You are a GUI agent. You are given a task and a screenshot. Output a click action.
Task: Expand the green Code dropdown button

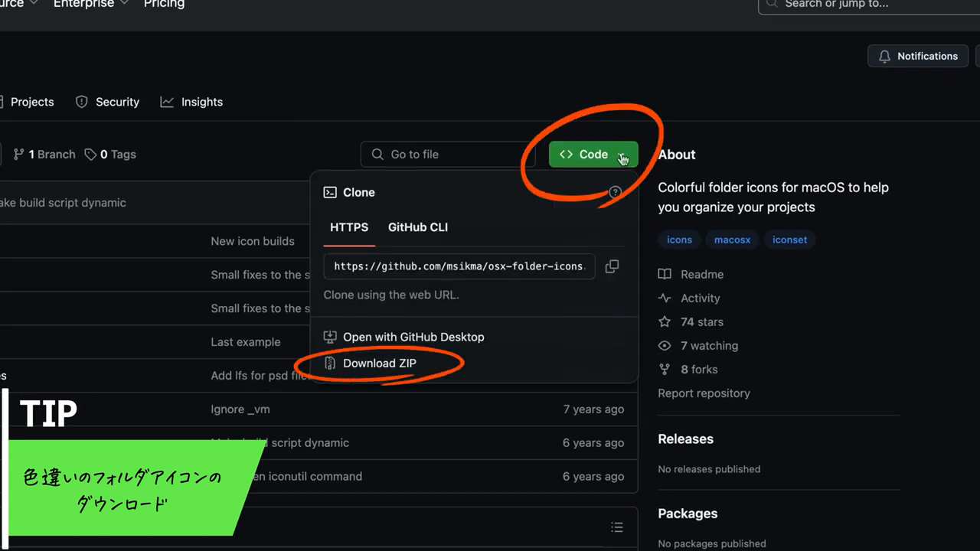pyautogui.click(x=593, y=154)
